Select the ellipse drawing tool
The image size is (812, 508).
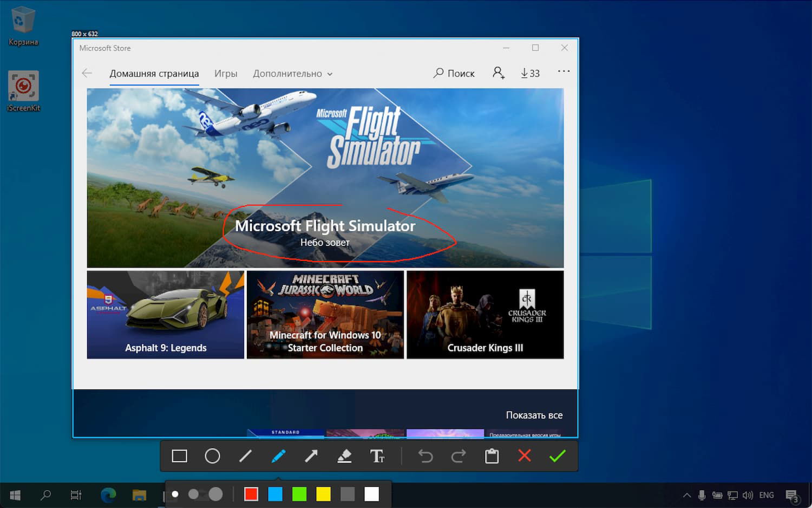pyautogui.click(x=212, y=456)
